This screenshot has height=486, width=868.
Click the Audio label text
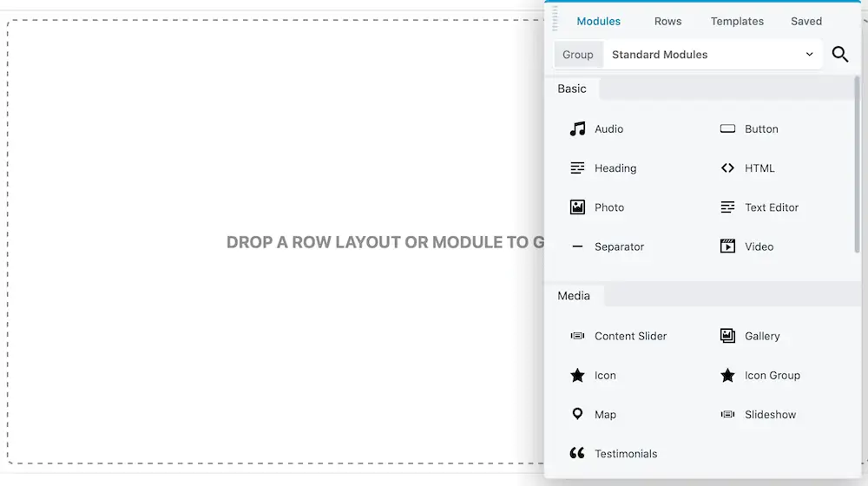tap(609, 129)
